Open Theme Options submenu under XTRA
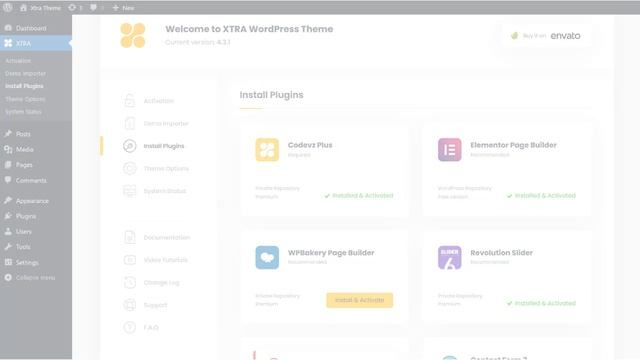The image size is (640, 360). pos(25,99)
